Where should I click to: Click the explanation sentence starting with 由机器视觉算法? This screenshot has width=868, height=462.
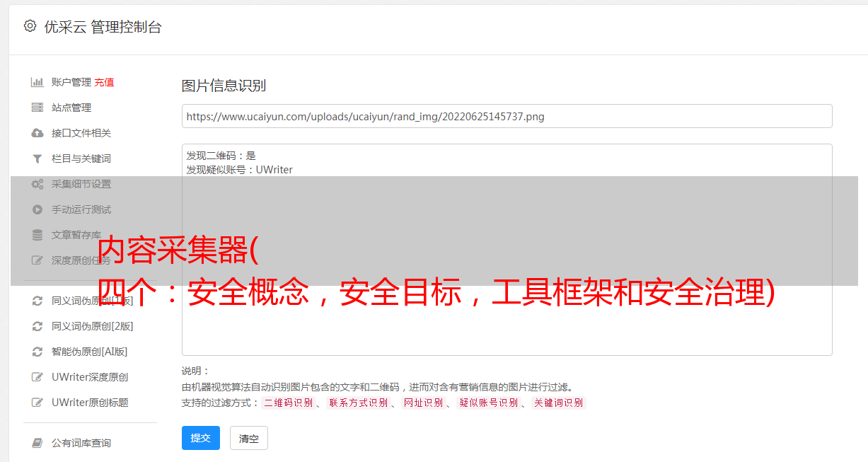377,387
